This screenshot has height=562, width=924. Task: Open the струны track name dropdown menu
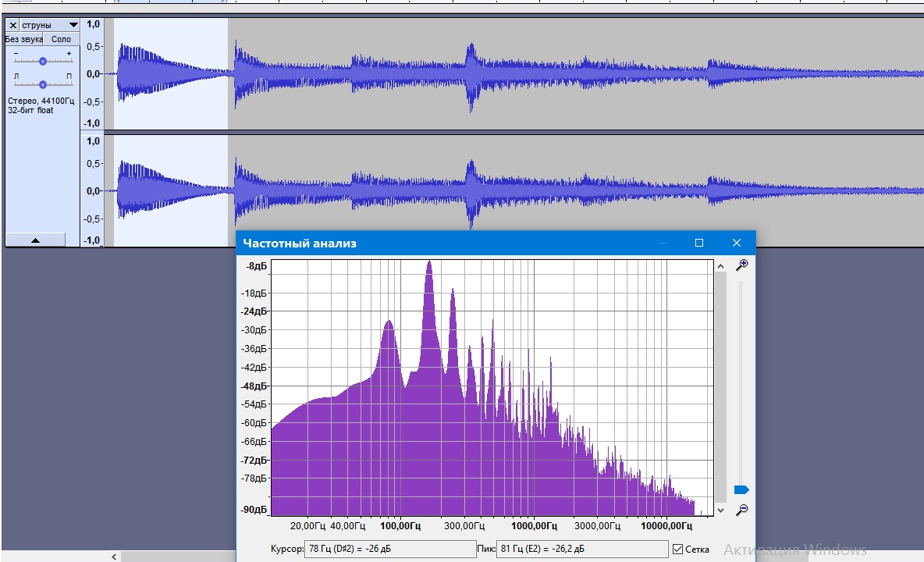tap(50, 25)
